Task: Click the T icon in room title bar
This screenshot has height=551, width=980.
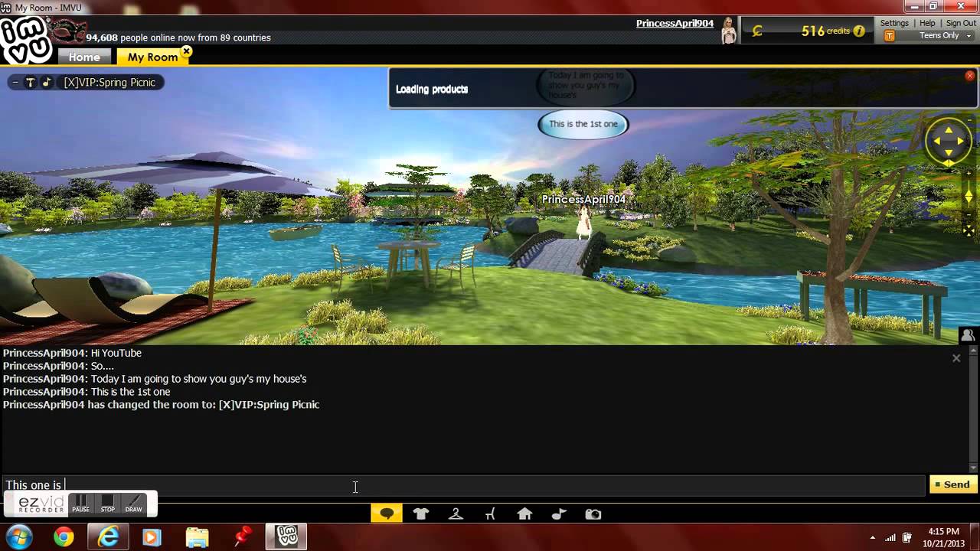Action: coord(31,83)
